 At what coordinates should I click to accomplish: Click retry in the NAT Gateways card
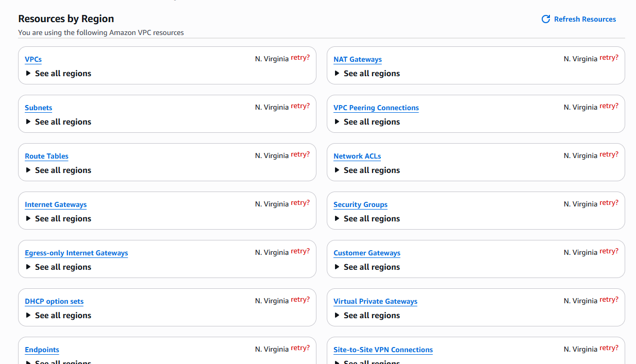(x=609, y=58)
